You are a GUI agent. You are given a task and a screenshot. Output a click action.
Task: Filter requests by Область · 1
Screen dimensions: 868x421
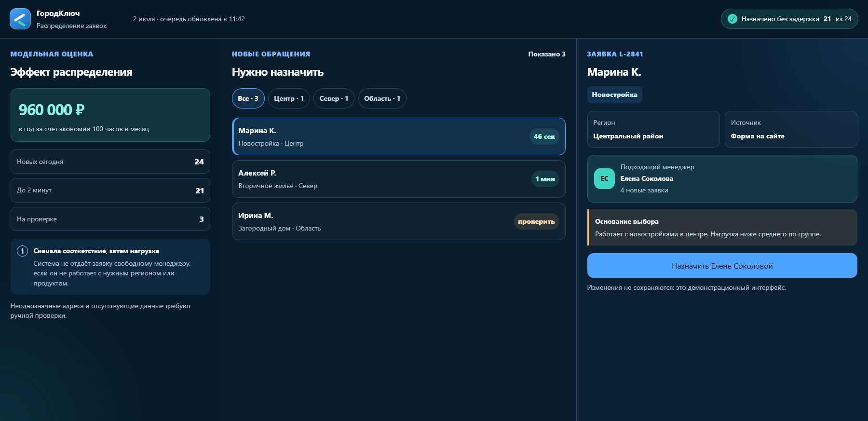[382, 98]
